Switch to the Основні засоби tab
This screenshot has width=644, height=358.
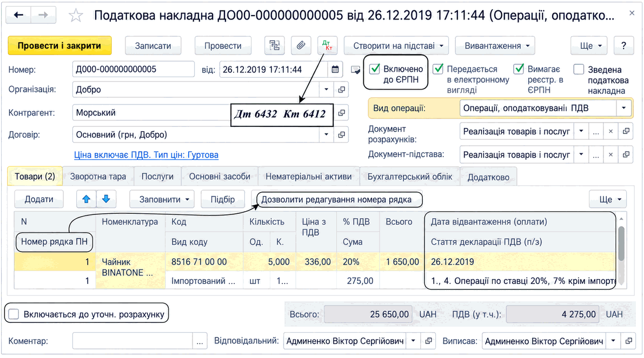pyautogui.click(x=220, y=177)
